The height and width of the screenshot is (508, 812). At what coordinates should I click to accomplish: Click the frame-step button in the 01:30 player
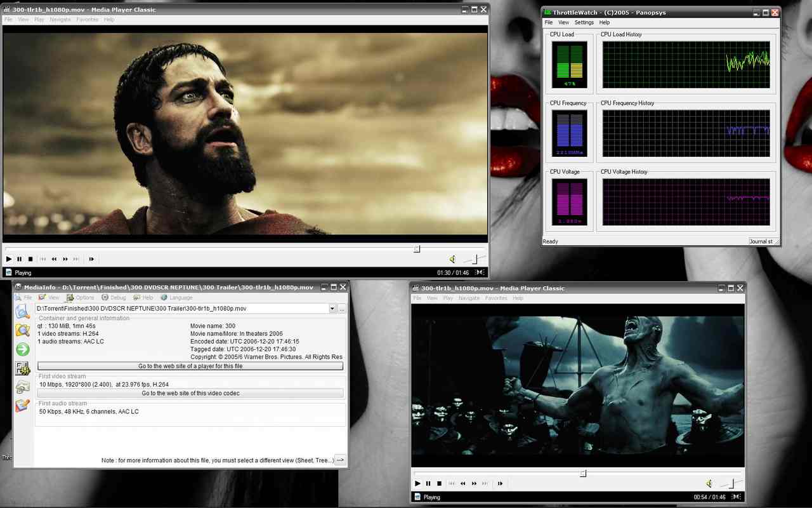click(91, 259)
